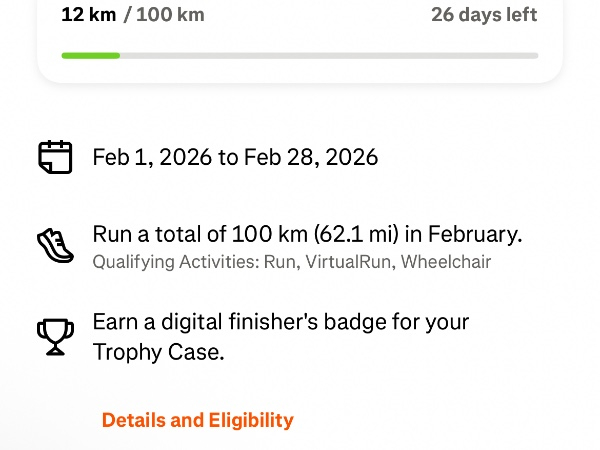
Task: Click the Feb 1, 2026 start date
Action: pyautogui.click(x=147, y=157)
